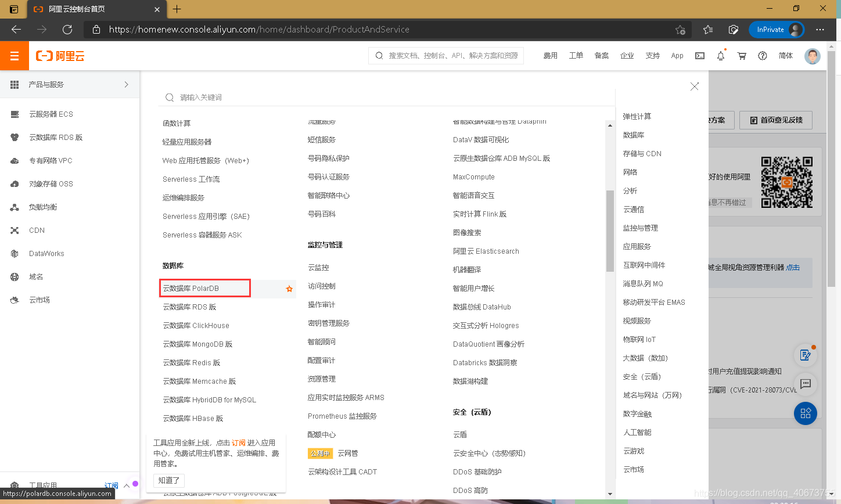Open the browser more options menu

[820, 30]
